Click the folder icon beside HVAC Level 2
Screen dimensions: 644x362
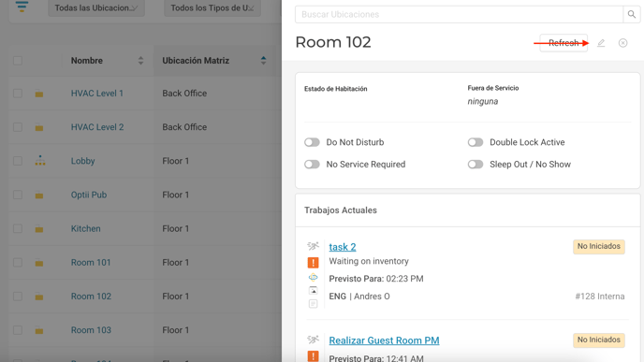(x=39, y=128)
